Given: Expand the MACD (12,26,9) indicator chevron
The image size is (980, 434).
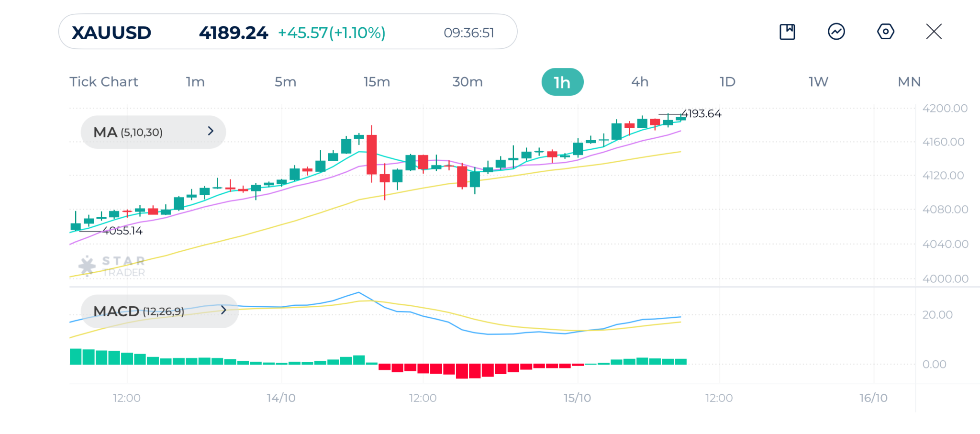Looking at the screenshot, I should [223, 310].
